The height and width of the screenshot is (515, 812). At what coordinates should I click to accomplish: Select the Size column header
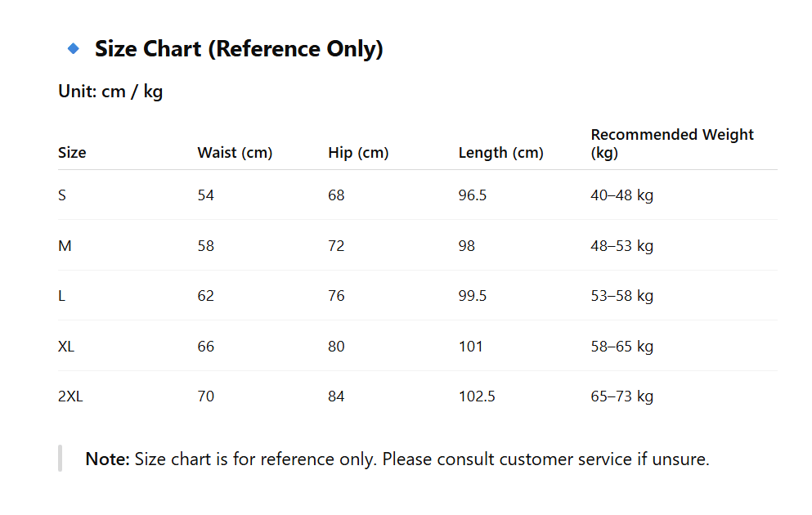[x=72, y=153]
